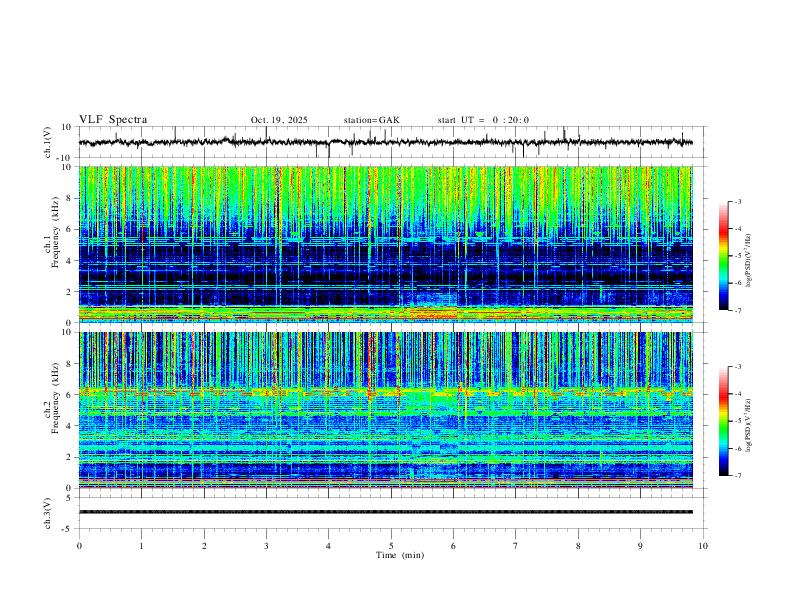Click the "station=GAK" header label

pos(371,120)
